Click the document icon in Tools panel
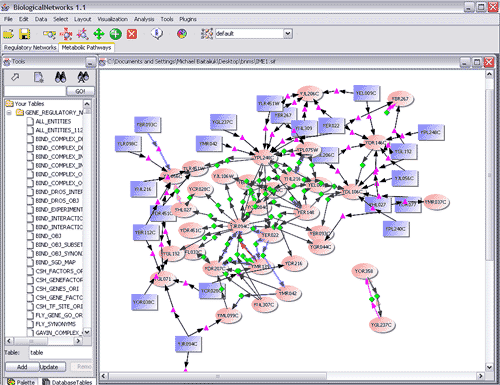 click(x=39, y=77)
